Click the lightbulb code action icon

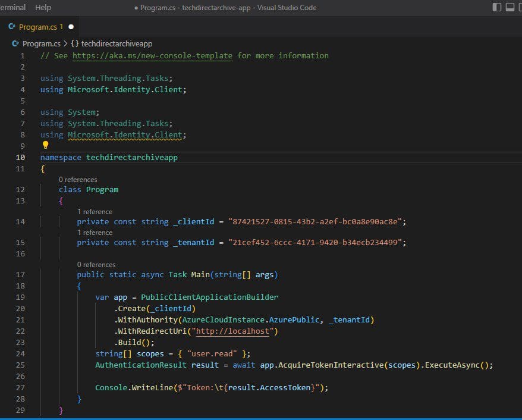click(46, 145)
